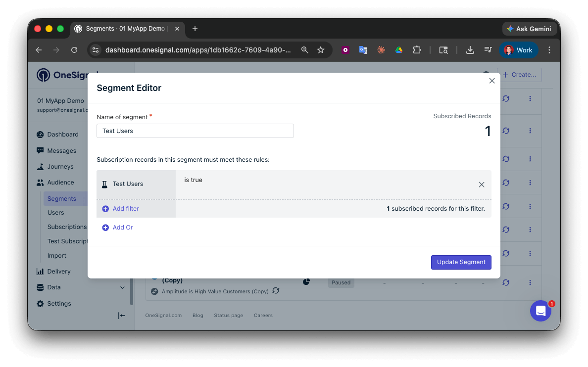588x367 pixels.
Task: Click the Update Segment button
Action: (x=461, y=262)
